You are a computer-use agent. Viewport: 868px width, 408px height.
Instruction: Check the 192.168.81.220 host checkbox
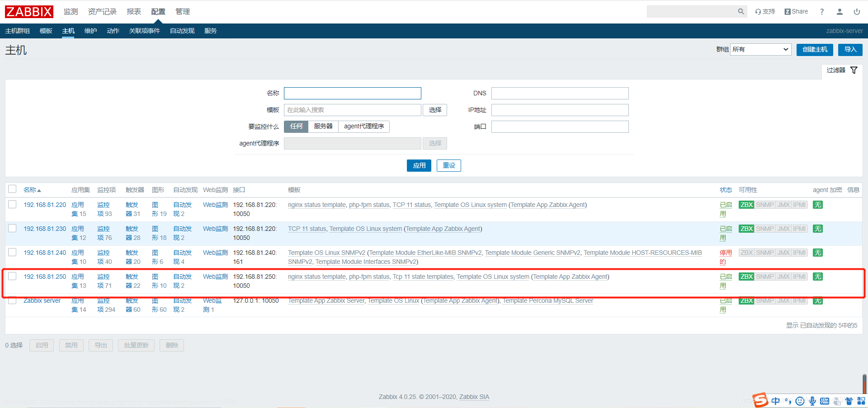(x=12, y=204)
